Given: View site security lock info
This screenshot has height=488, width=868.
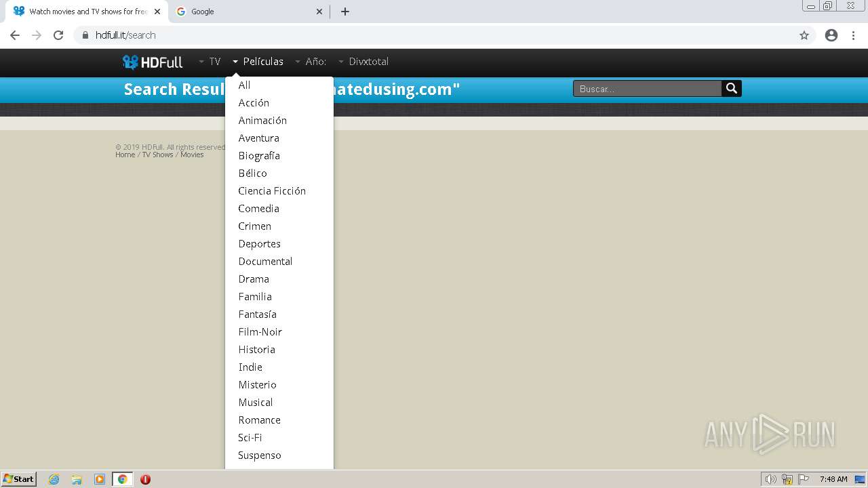Looking at the screenshot, I should click(x=85, y=35).
